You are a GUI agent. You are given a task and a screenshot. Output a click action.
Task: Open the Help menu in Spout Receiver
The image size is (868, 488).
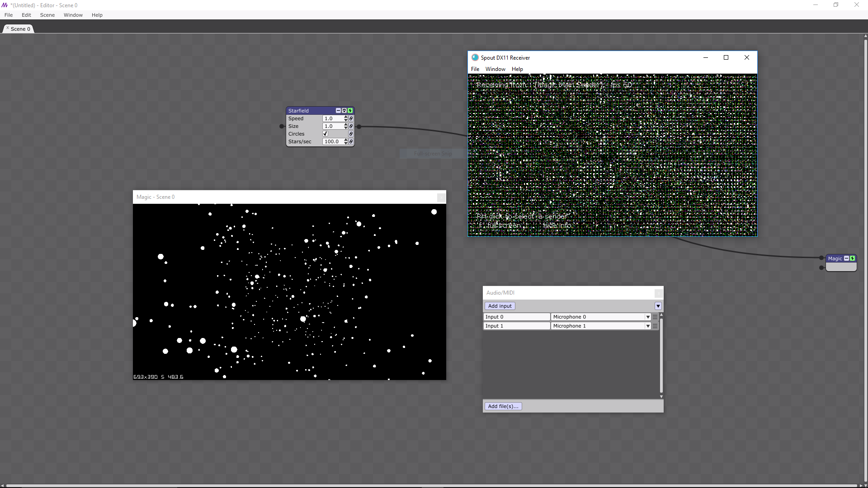coord(517,69)
